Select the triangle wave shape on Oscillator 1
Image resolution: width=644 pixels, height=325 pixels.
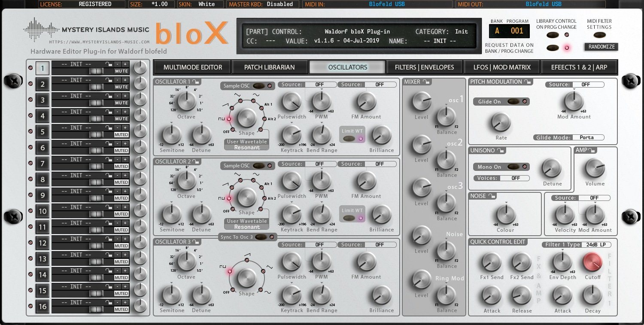[x=240, y=101]
